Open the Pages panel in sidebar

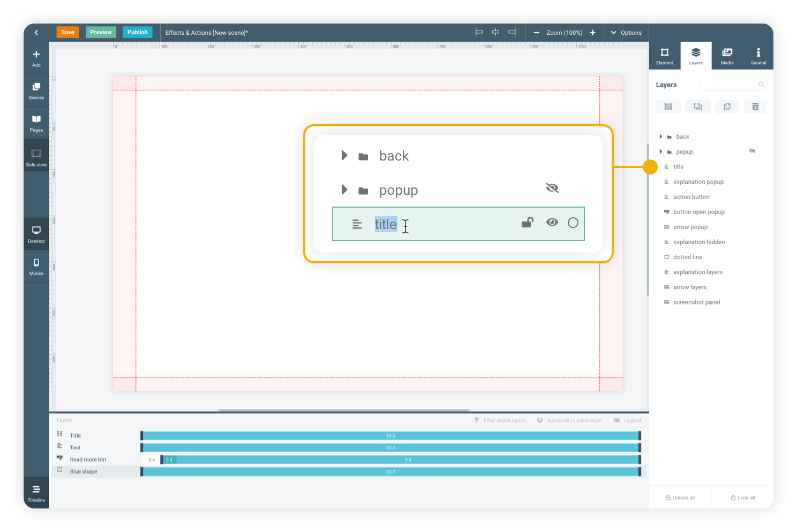click(x=36, y=123)
